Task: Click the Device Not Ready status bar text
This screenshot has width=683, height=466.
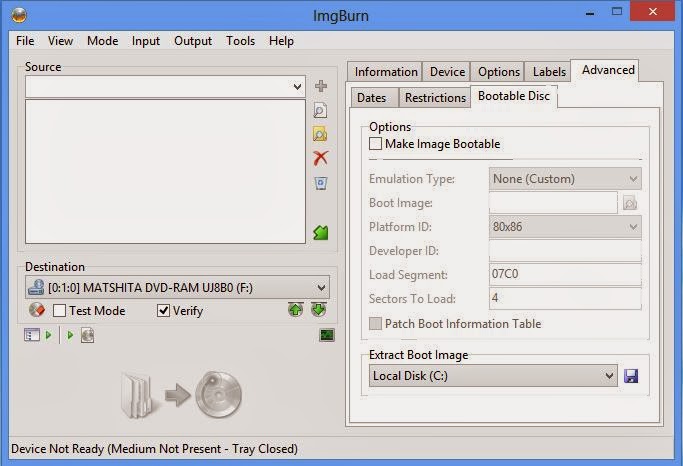Action: tap(155, 449)
